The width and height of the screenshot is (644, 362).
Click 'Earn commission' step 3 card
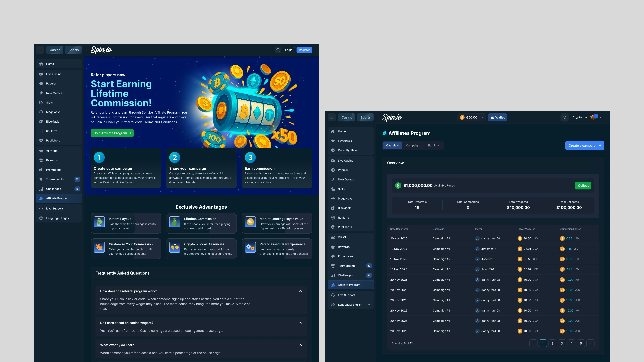coord(277,168)
